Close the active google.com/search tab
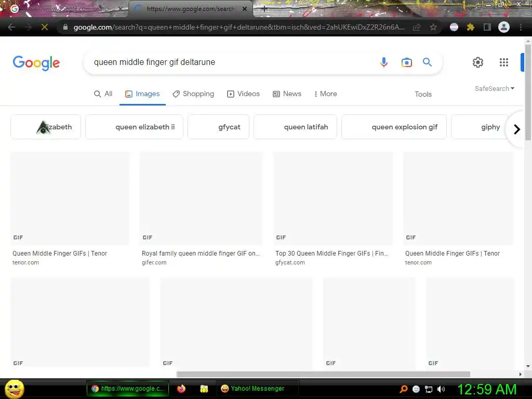532x399 pixels. click(245, 9)
